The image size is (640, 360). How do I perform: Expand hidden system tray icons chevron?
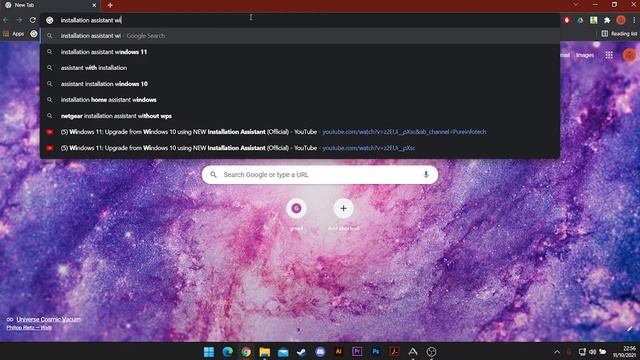click(557, 352)
